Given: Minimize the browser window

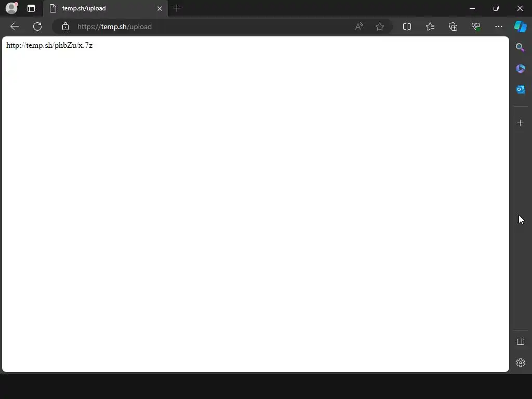Looking at the screenshot, I should [x=472, y=8].
